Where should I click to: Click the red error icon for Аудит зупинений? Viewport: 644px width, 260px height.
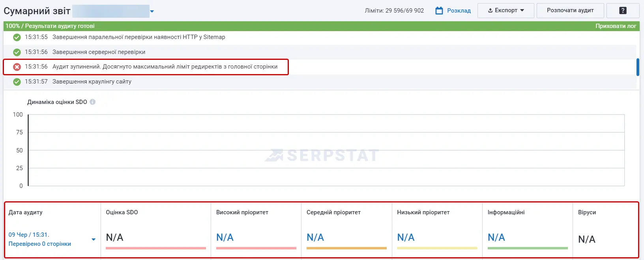17,67
